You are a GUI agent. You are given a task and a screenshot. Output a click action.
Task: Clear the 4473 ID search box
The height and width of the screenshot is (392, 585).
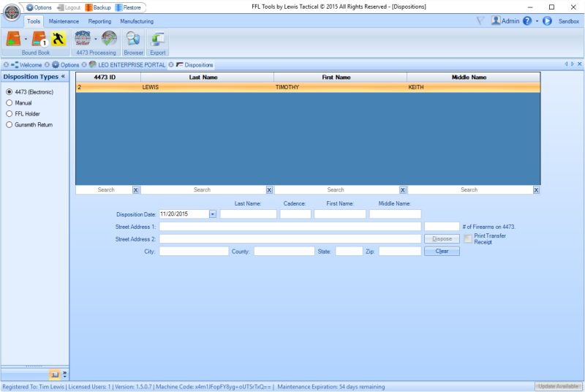(x=136, y=190)
